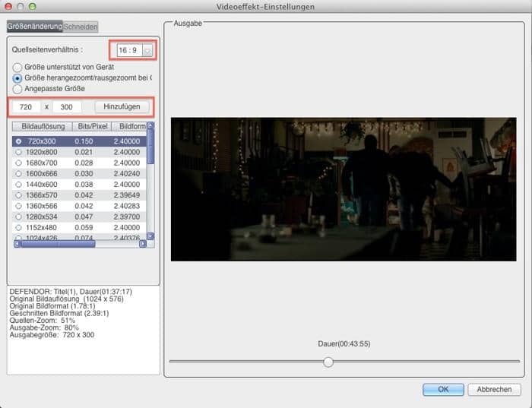Image resolution: width=532 pixels, height=408 pixels.
Task: Select 'Größe herangezoomt/rausgezoomt' radio option
Action: click(x=17, y=78)
